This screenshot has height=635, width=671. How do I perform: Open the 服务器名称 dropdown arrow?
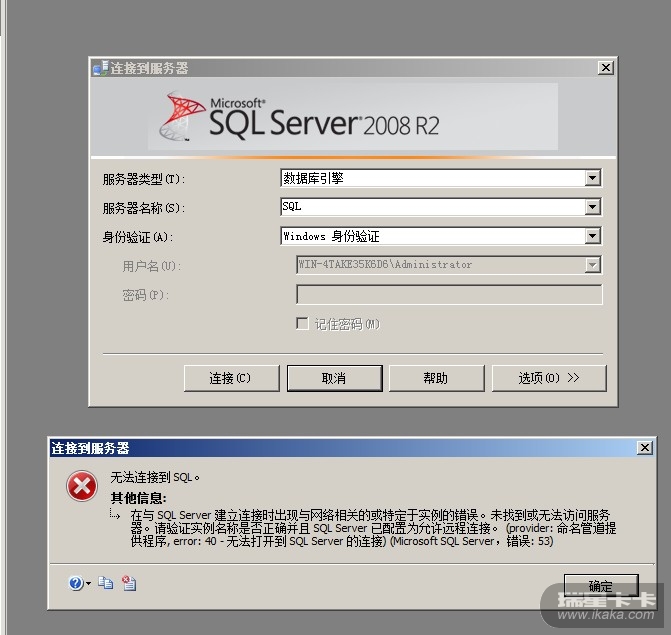(592, 207)
